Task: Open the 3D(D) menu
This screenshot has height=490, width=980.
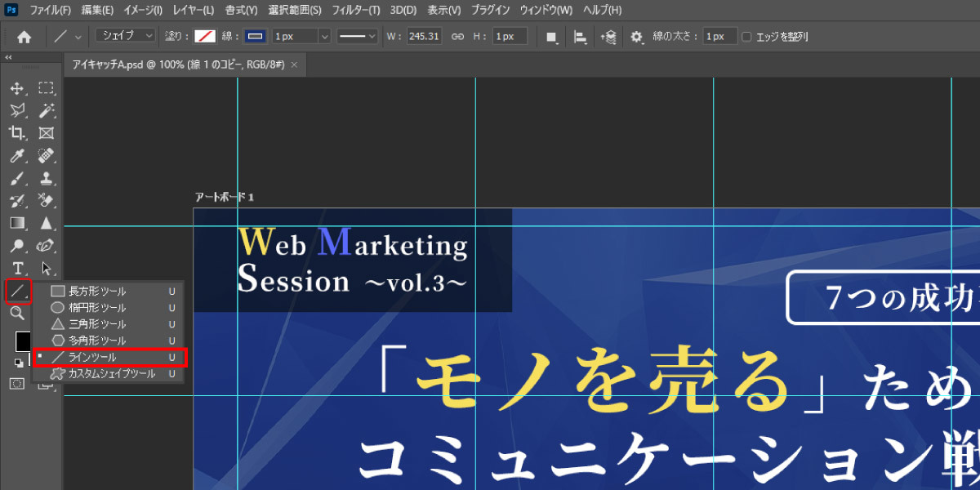Action: pos(403,11)
